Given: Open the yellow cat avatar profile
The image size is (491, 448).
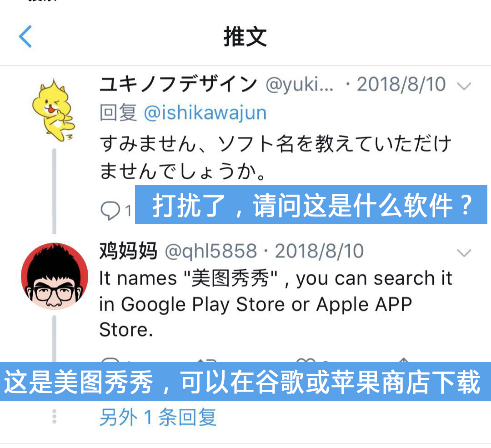Looking at the screenshot, I should (x=54, y=111).
